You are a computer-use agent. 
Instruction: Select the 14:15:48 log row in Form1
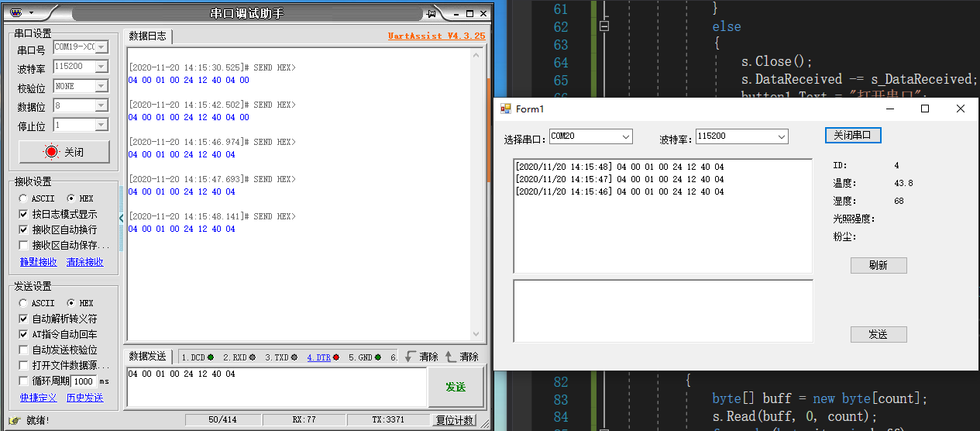coord(620,167)
